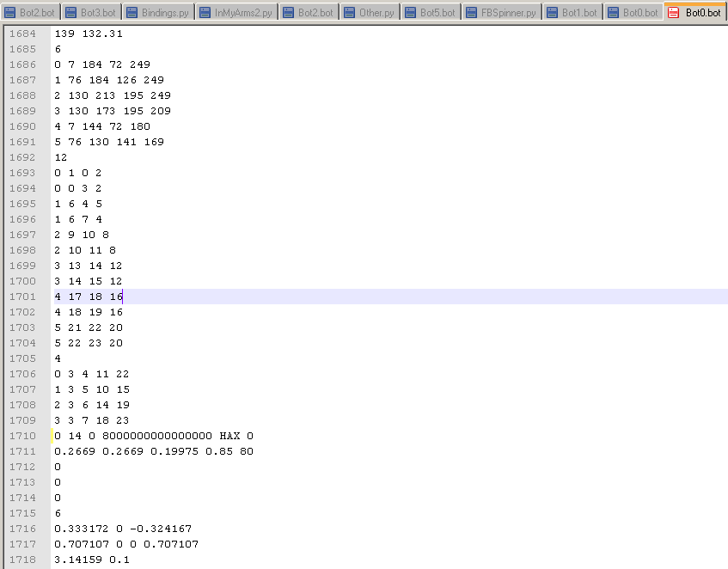This screenshot has height=569, width=728.
Task: Click the line "0 1 0 2"
Action: (x=78, y=173)
